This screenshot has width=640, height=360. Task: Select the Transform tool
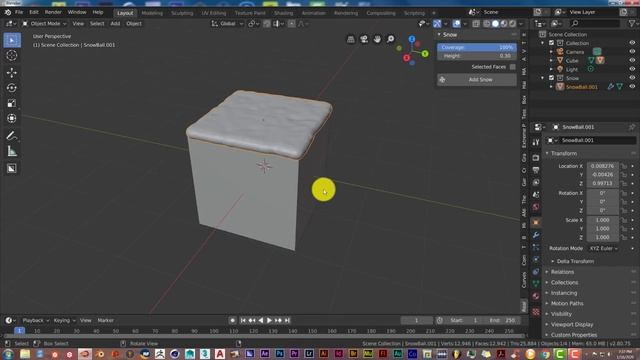tap(12, 118)
